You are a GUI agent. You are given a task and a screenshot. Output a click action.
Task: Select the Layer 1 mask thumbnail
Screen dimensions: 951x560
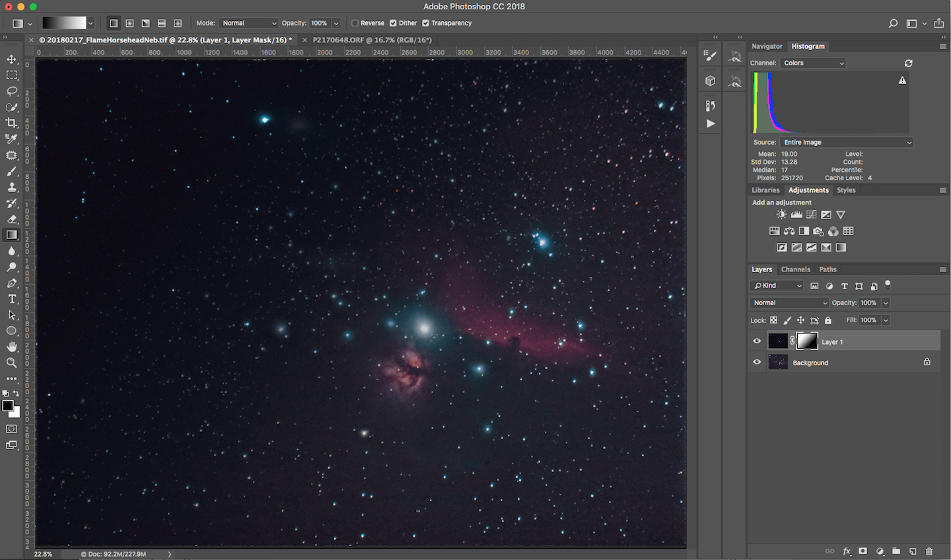807,341
